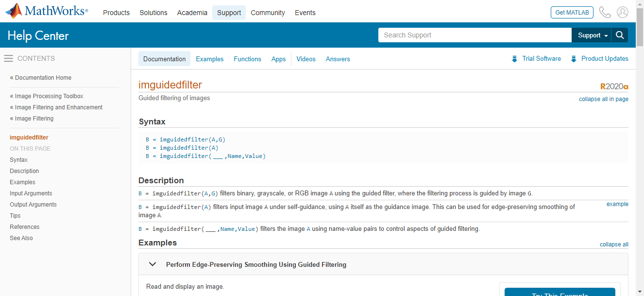Open the Academia menu

(x=192, y=13)
